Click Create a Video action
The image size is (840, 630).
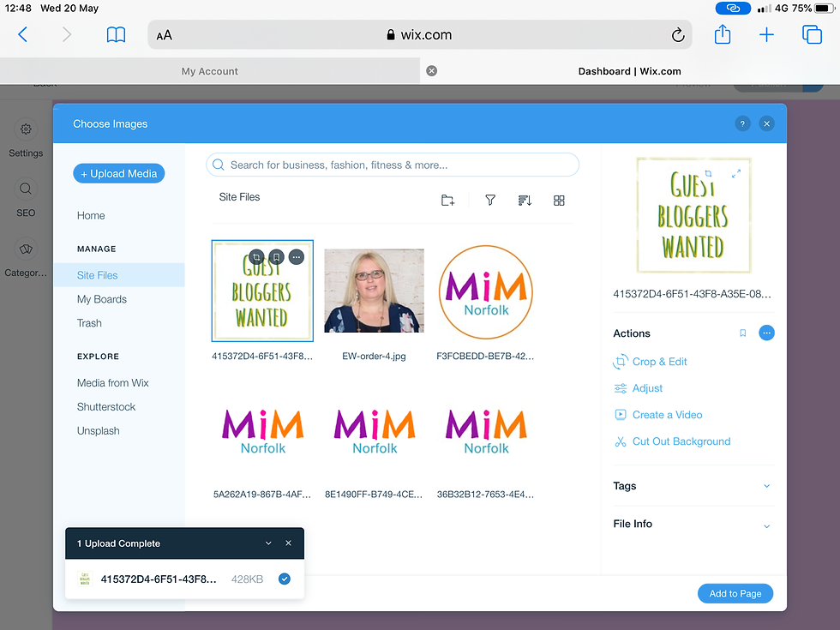pos(658,415)
